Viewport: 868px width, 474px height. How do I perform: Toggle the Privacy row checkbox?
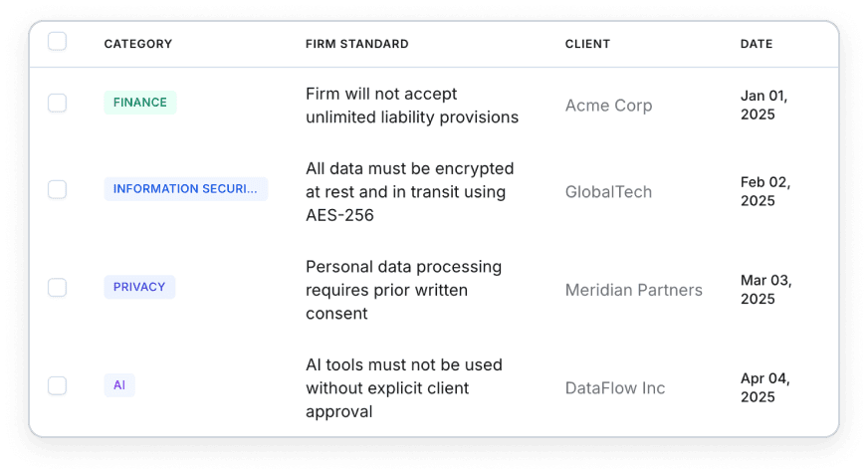pyautogui.click(x=57, y=288)
